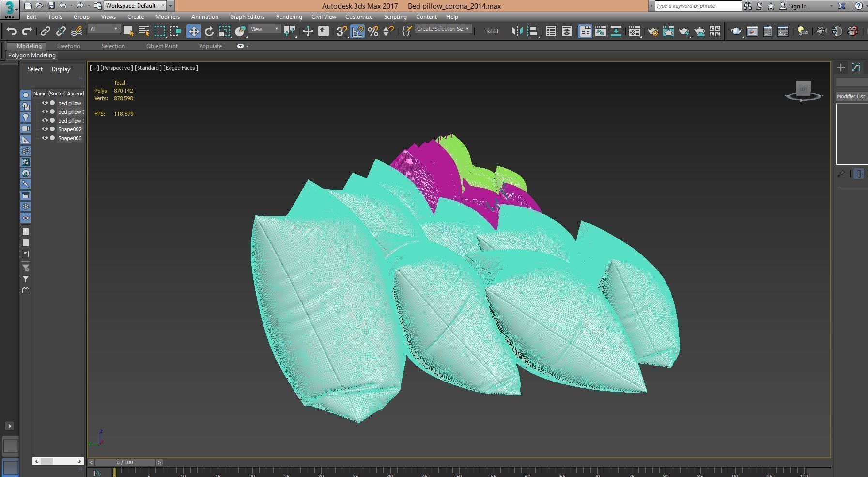The image size is (868, 477).
Task: Open the Workspace: Default dropdown
Action: pyautogui.click(x=136, y=6)
